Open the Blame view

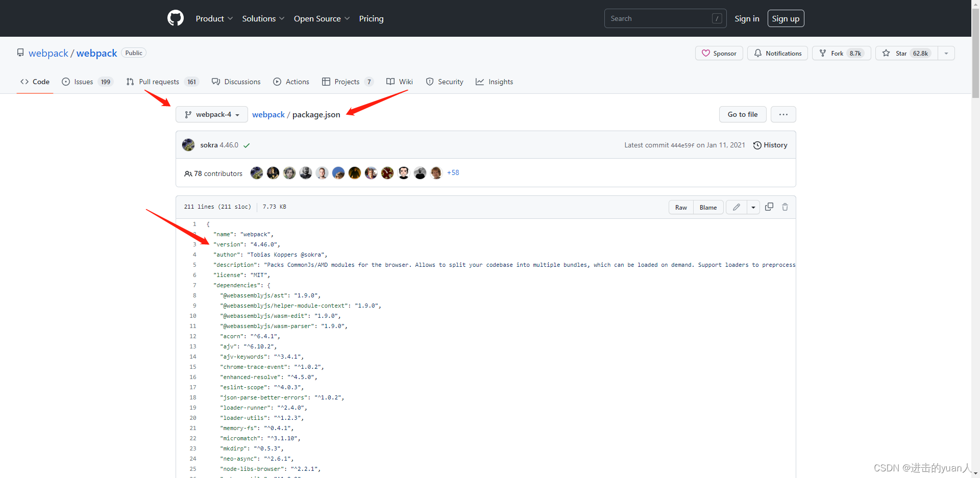708,207
